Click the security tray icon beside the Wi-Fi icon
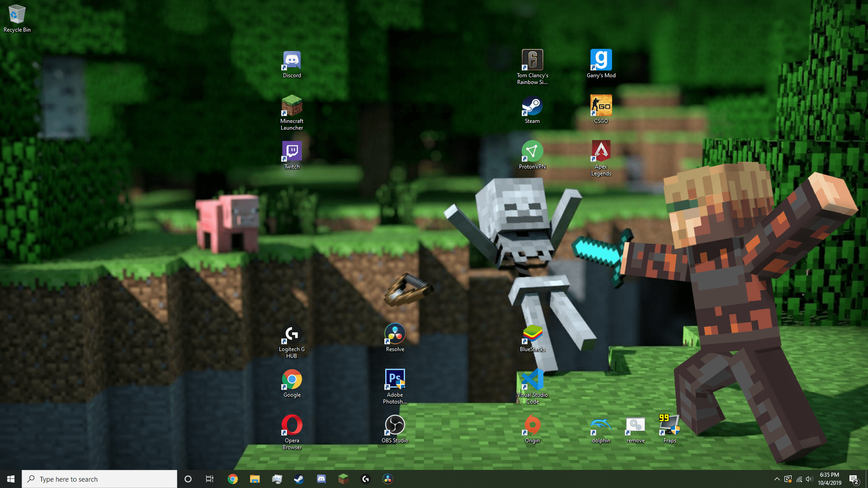 (x=788, y=479)
